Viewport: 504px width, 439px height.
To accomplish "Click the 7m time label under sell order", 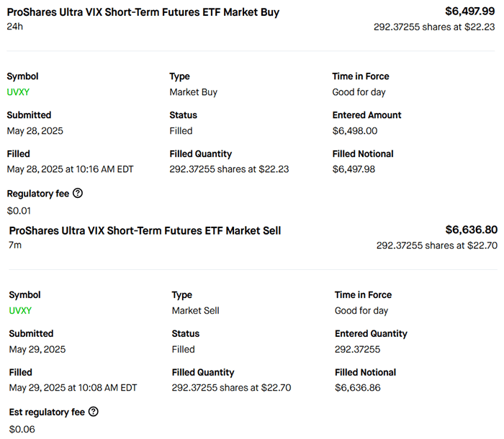I will (16, 245).
